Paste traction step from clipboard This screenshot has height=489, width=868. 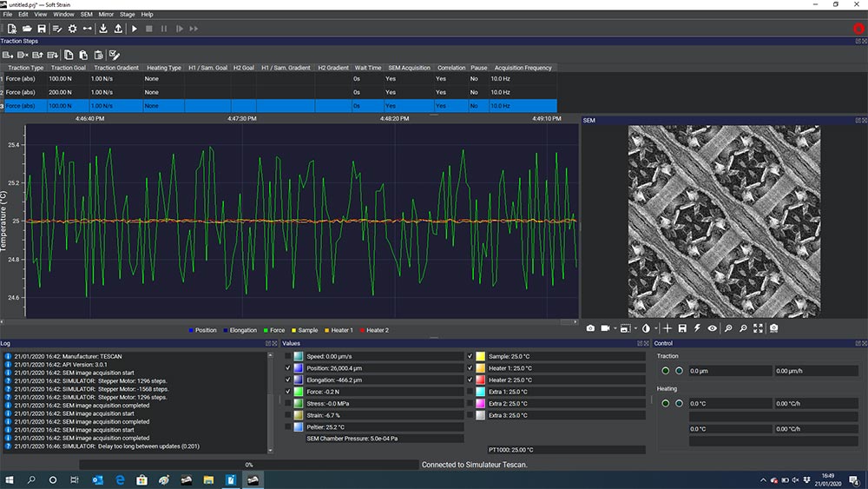[83, 55]
